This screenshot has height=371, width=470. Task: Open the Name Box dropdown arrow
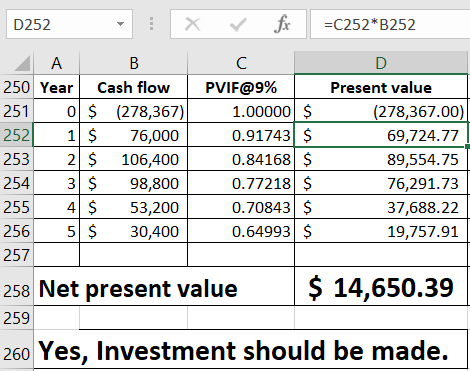[120, 24]
